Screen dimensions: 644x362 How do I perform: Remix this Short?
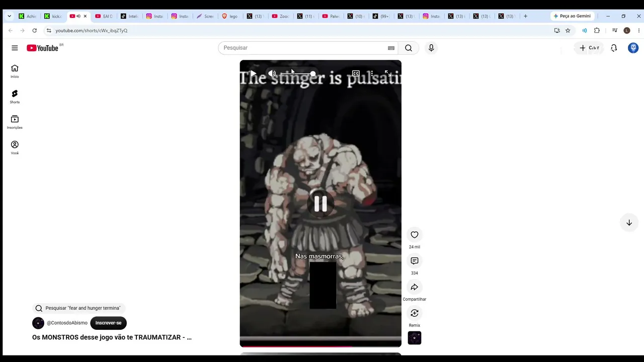415,313
